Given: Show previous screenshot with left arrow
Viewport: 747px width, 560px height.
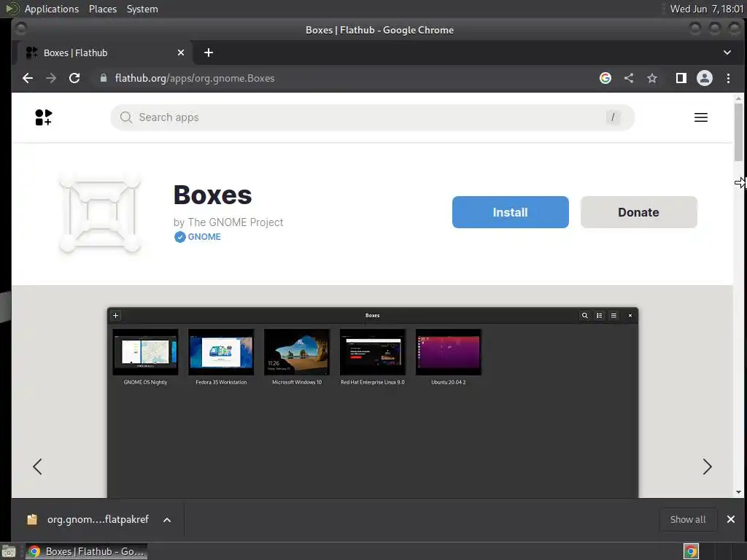Looking at the screenshot, I should point(37,467).
